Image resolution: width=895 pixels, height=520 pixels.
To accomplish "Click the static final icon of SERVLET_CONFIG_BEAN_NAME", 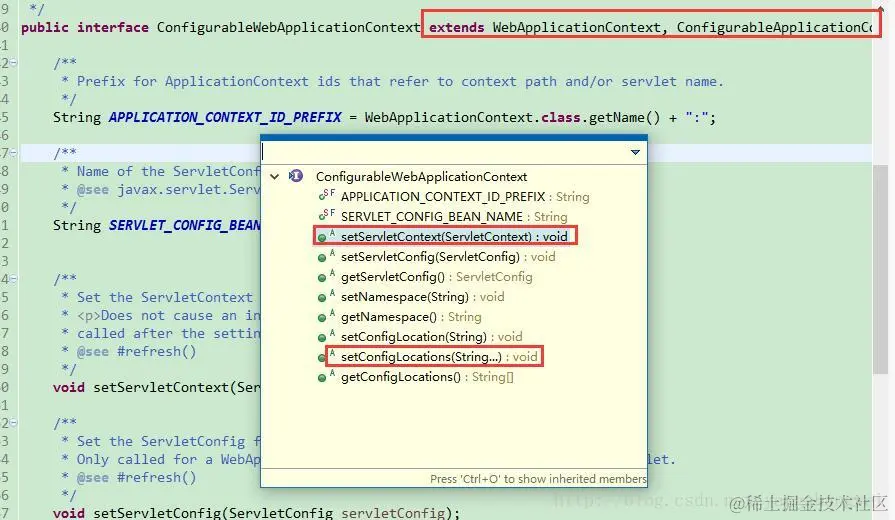I will click(326, 216).
